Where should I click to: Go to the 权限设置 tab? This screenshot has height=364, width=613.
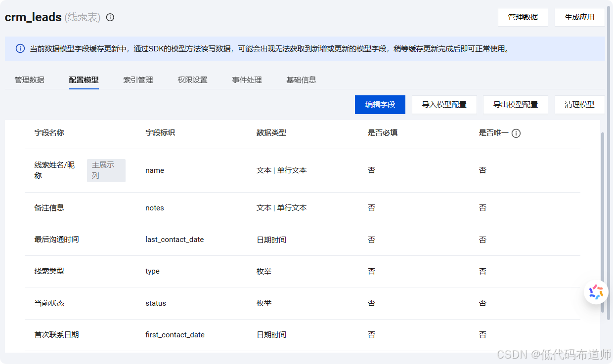pos(193,80)
